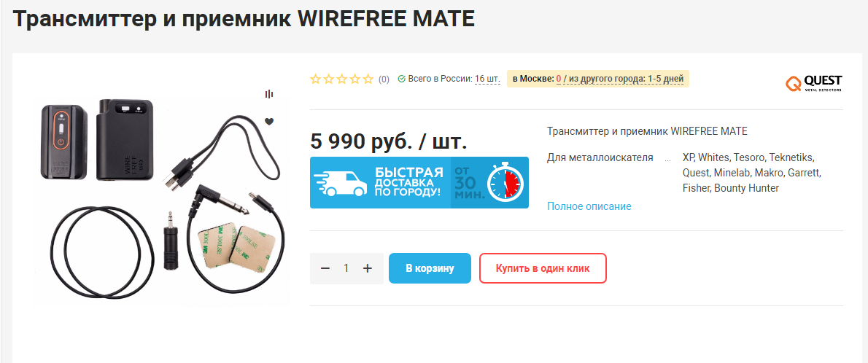Rate product with the fifth star

368,79
